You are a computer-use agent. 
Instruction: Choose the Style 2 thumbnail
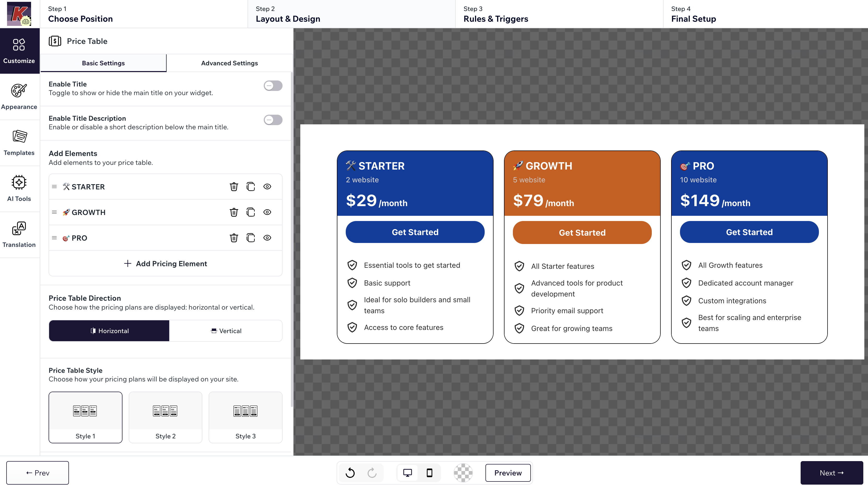[x=166, y=417]
